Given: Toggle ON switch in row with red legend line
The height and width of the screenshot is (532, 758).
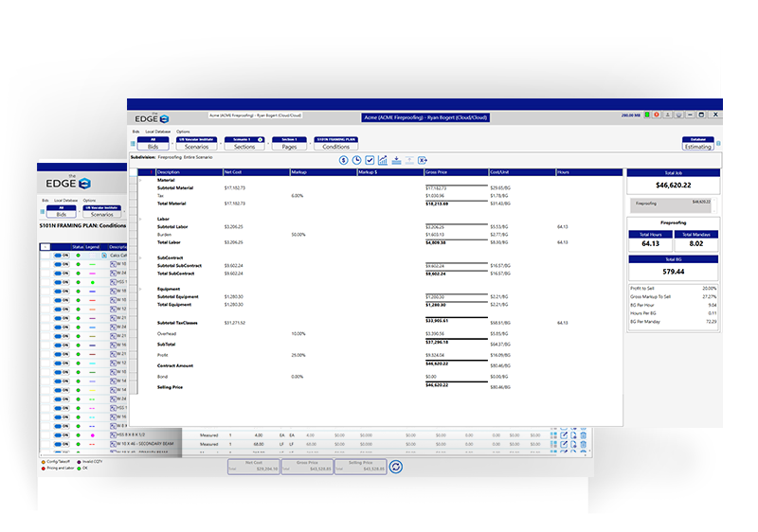Looking at the screenshot, I should [x=62, y=300].
